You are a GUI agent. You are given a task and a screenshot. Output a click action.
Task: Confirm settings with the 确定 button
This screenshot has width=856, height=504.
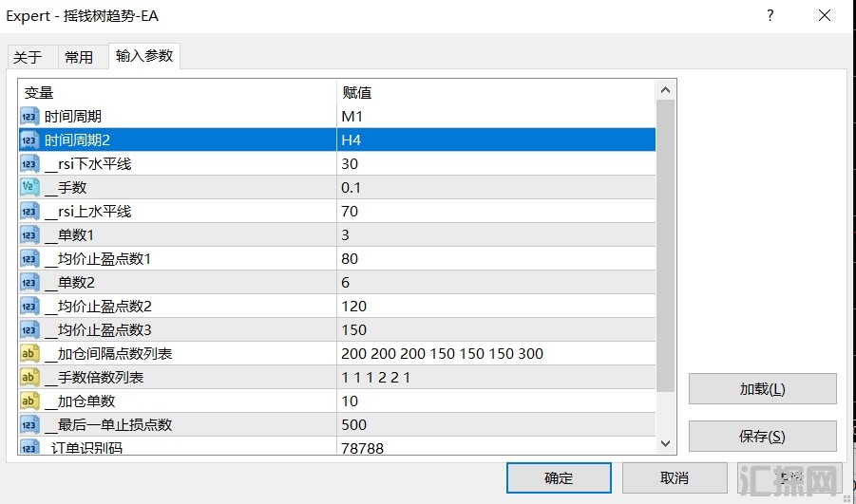(x=559, y=477)
